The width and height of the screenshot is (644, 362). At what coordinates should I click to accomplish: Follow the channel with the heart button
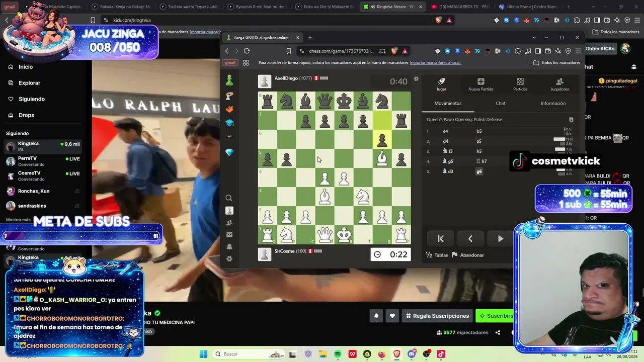[x=392, y=316]
